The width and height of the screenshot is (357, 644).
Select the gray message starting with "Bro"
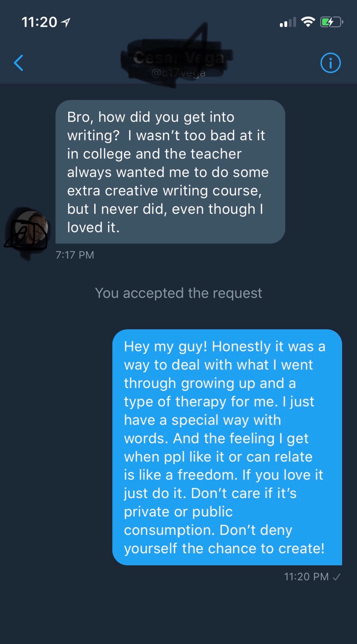[x=170, y=172]
